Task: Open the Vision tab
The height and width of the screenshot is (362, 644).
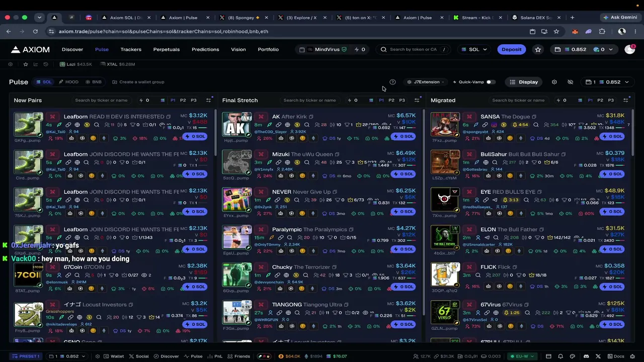Action: (x=238, y=49)
